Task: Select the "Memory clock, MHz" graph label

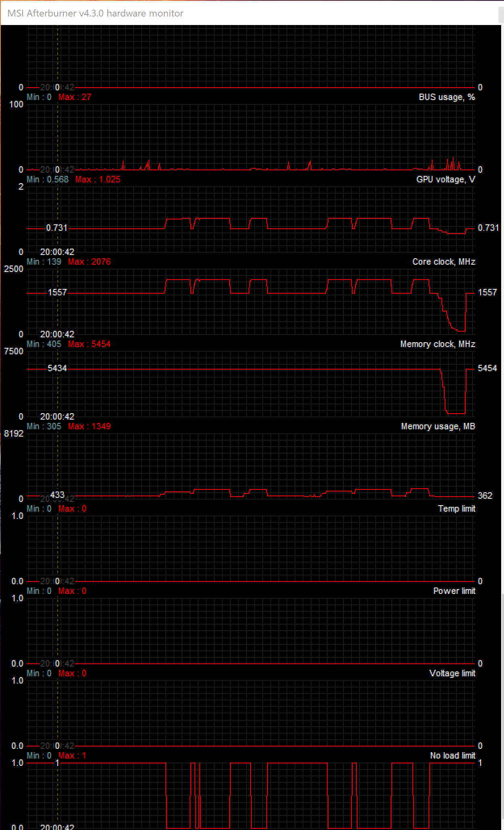Action: (437, 344)
